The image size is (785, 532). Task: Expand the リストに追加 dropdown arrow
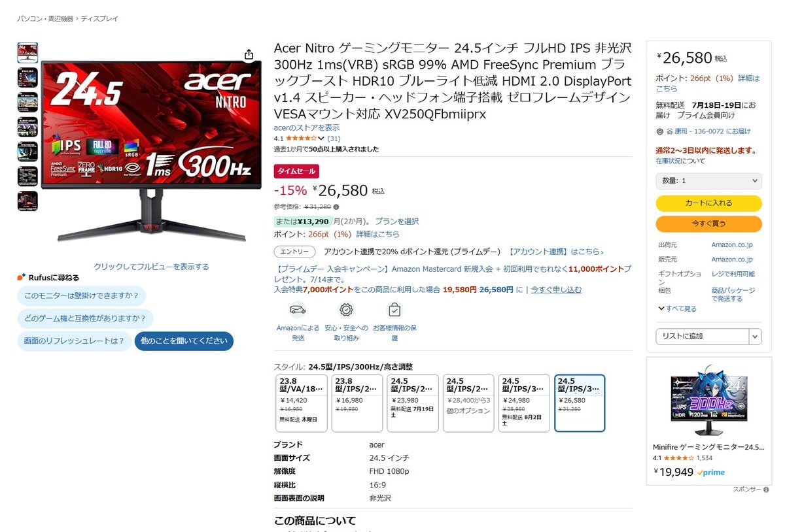pyautogui.click(x=756, y=336)
